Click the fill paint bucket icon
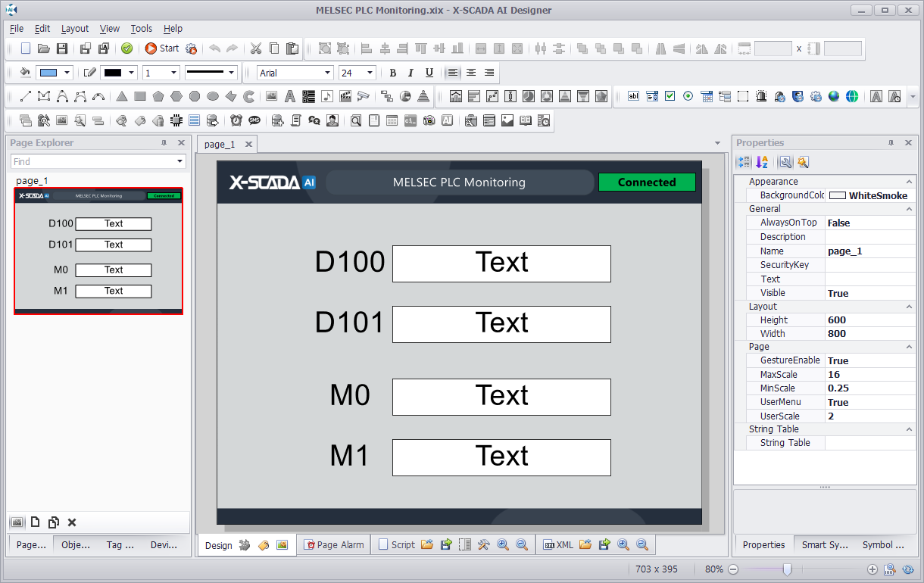Image resolution: width=924 pixels, height=583 pixels. (x=25, y=73)
